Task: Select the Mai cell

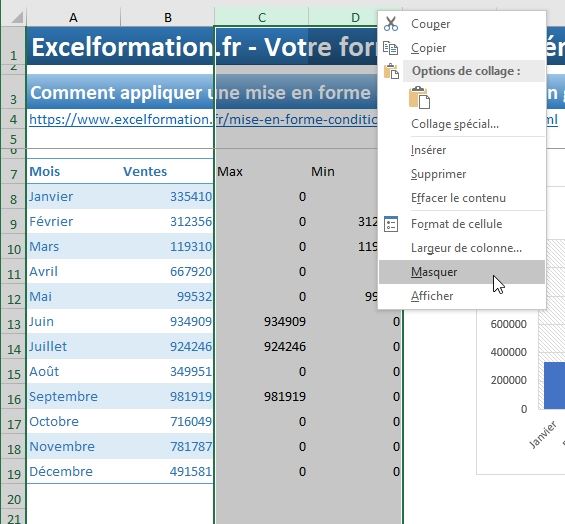Action: coord(74,297)
